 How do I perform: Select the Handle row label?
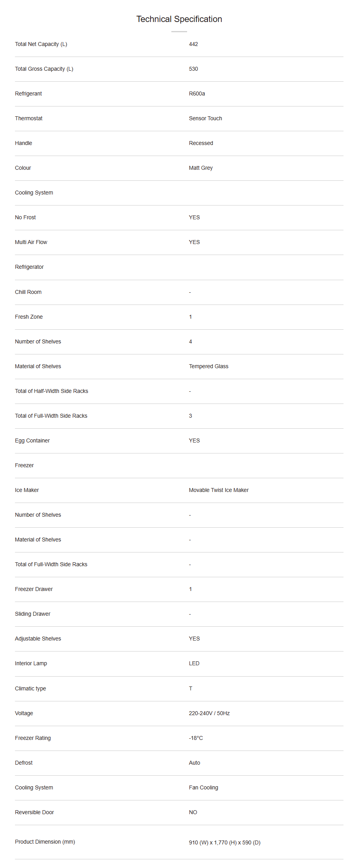pyautogui.click(x=24, y=143)
